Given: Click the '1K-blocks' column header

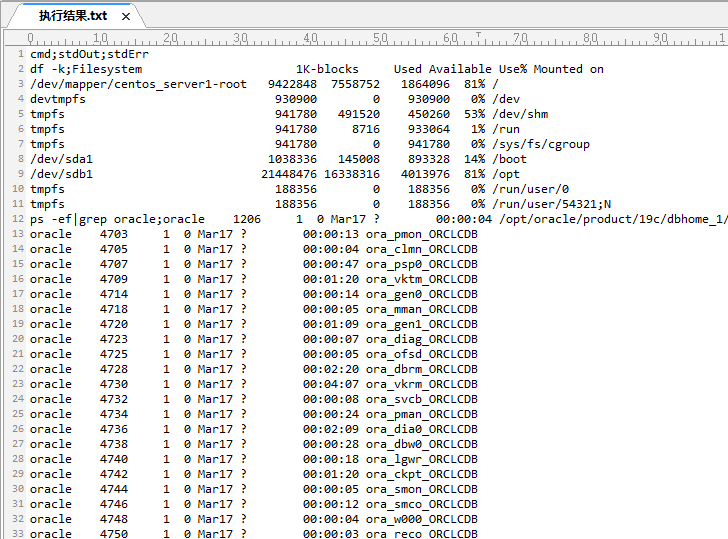Looking at the screenshot, I should (327, 69).
